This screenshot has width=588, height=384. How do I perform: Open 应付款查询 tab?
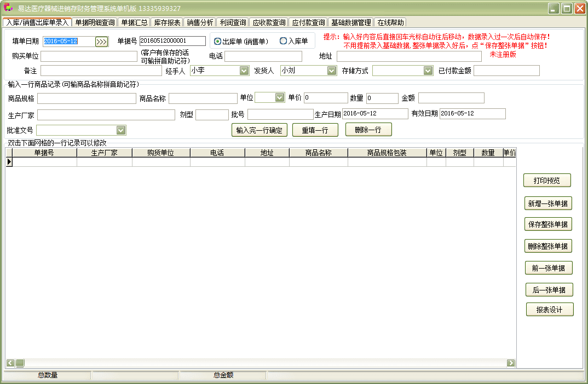309,22
